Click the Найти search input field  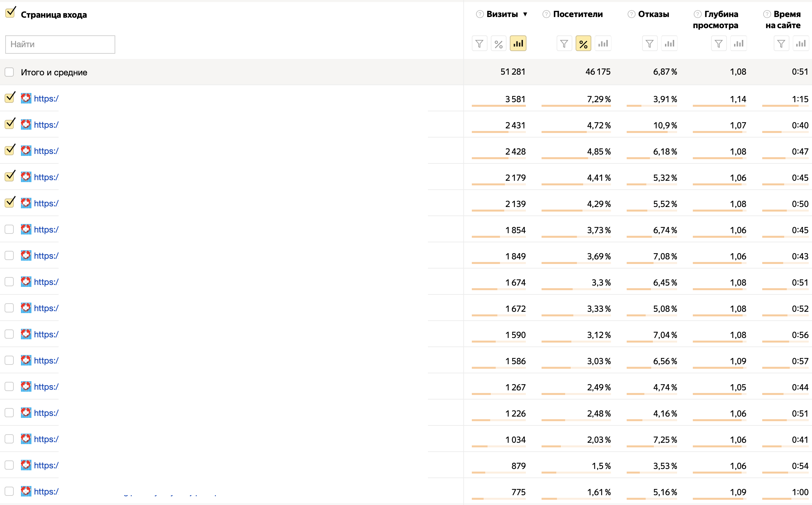pyautogui.click(x=60, y=45)
